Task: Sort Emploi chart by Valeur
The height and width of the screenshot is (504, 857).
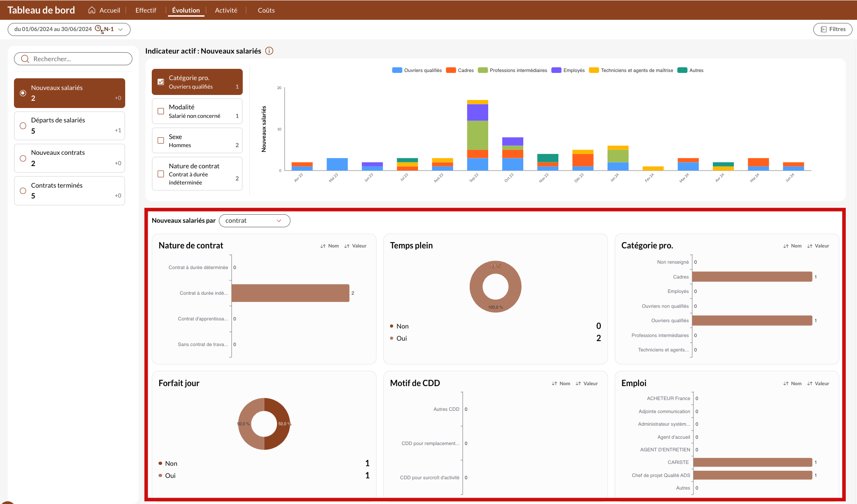Action: [x=818, y=383]
